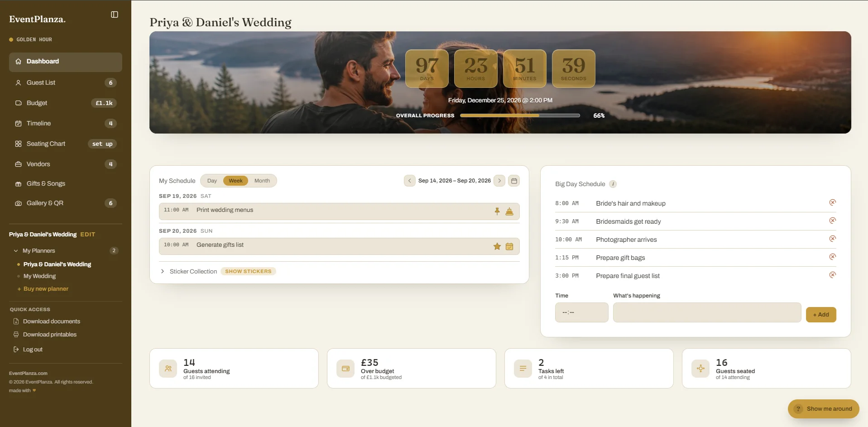Remove Bridesmaids get ready entry

832,221
